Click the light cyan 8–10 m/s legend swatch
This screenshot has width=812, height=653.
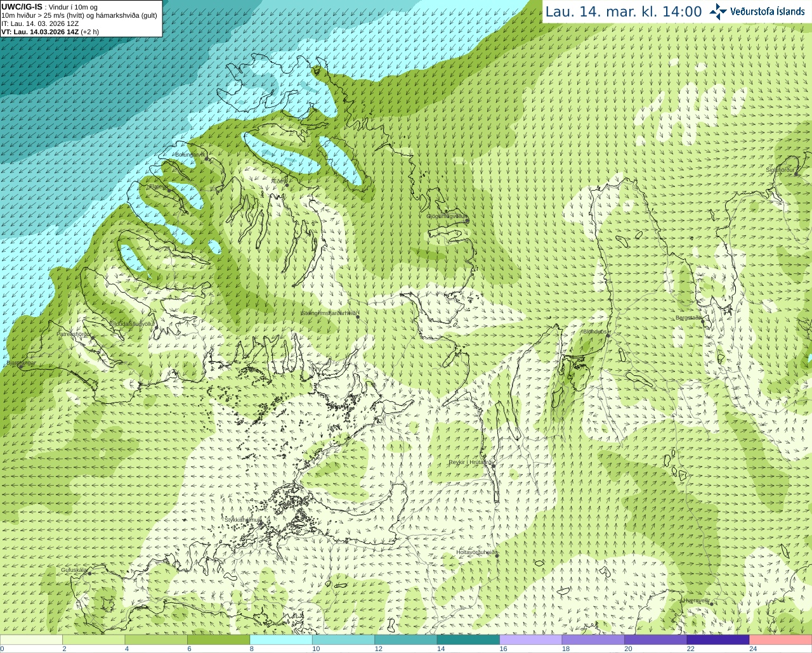[x=281, y=640]
